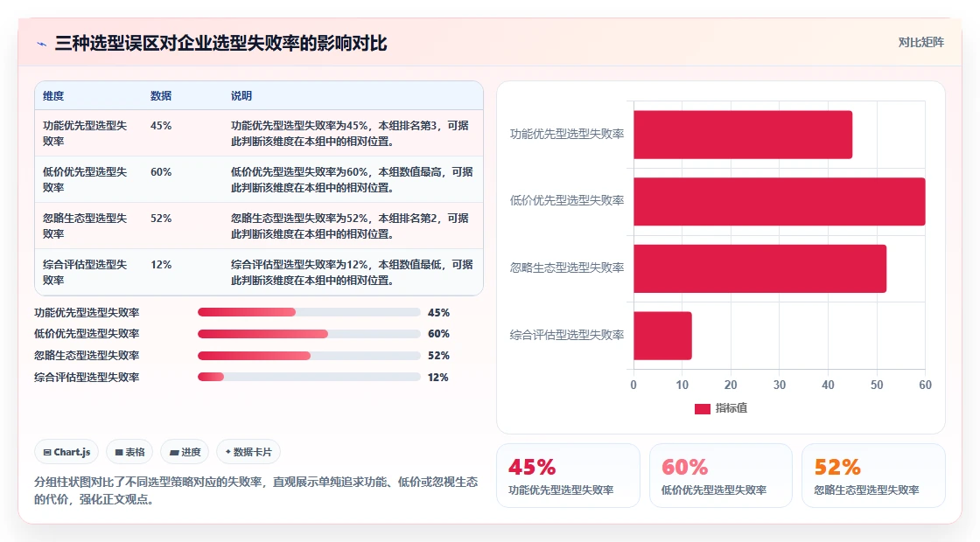
Task: Select the 表格 tag text
Action: (x=135, y=452)
